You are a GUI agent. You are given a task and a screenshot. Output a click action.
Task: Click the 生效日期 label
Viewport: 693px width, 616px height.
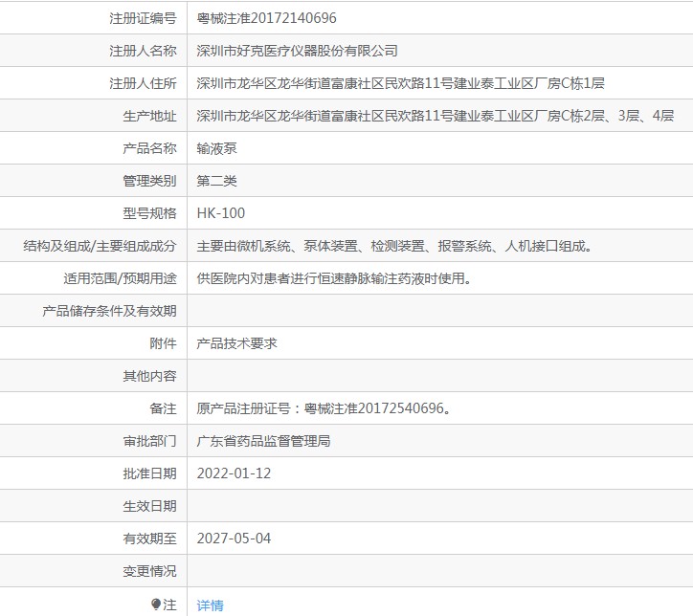point(150,506)
